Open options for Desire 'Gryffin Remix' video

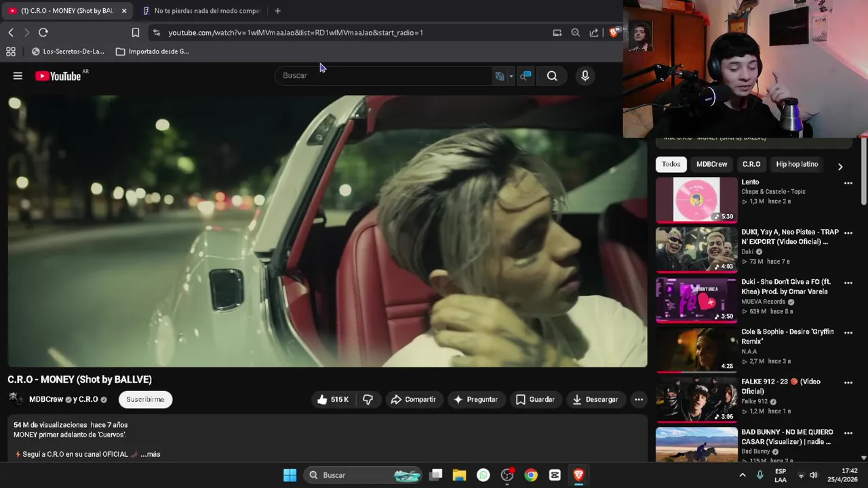click(x=848, y=333)
